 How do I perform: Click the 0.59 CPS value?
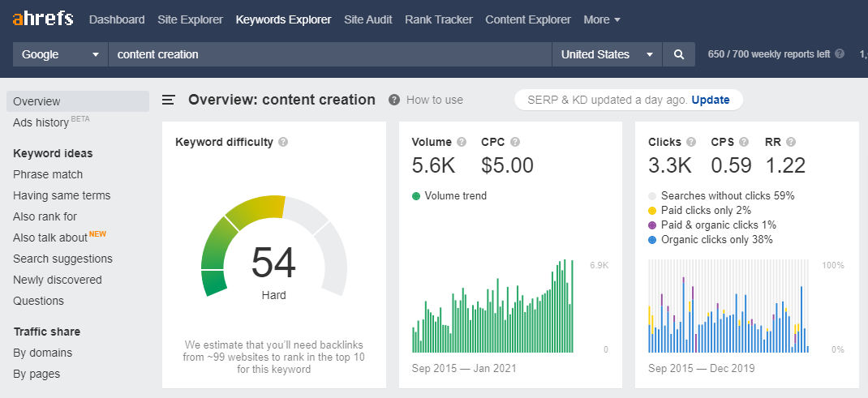point(731,165)
